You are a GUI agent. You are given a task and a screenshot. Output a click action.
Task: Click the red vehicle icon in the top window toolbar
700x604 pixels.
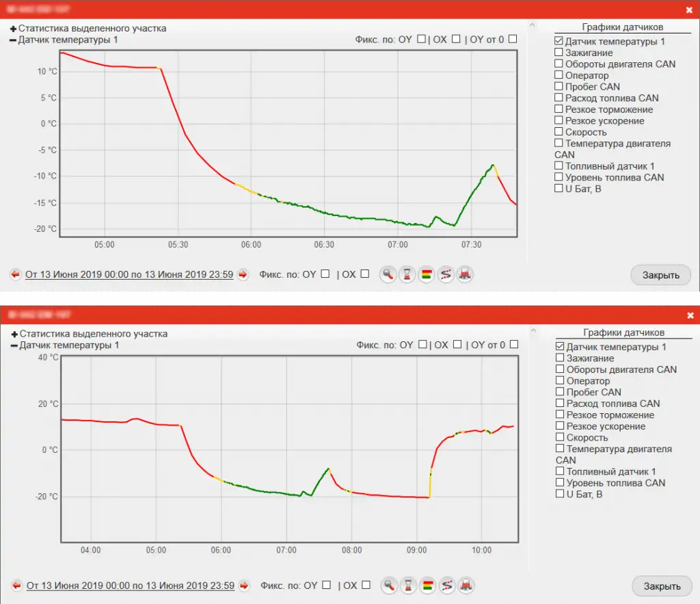pyautogui.click(x=465, y=275)
